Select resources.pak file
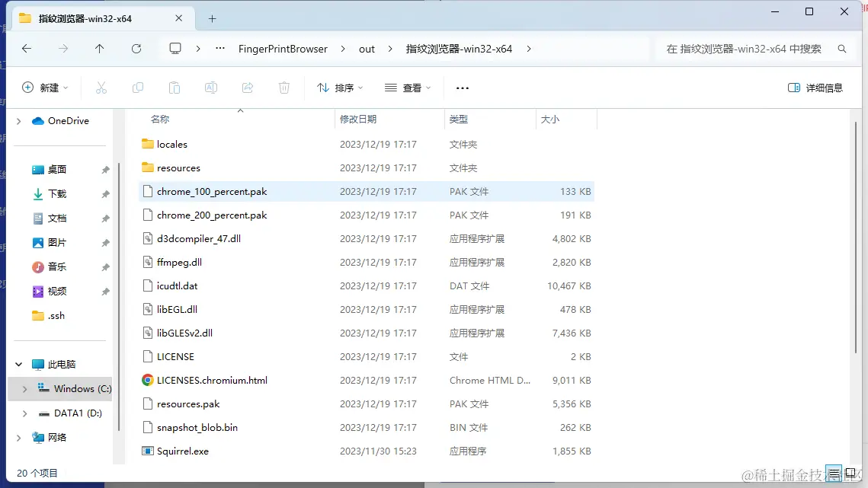 pyautogui.click(x=366, y=404)
